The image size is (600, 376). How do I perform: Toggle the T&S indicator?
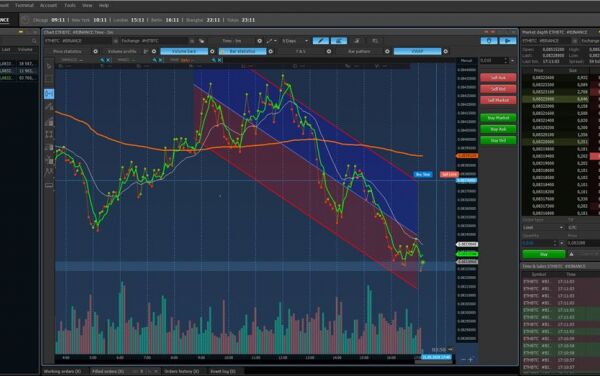click(x=301, y=51)
